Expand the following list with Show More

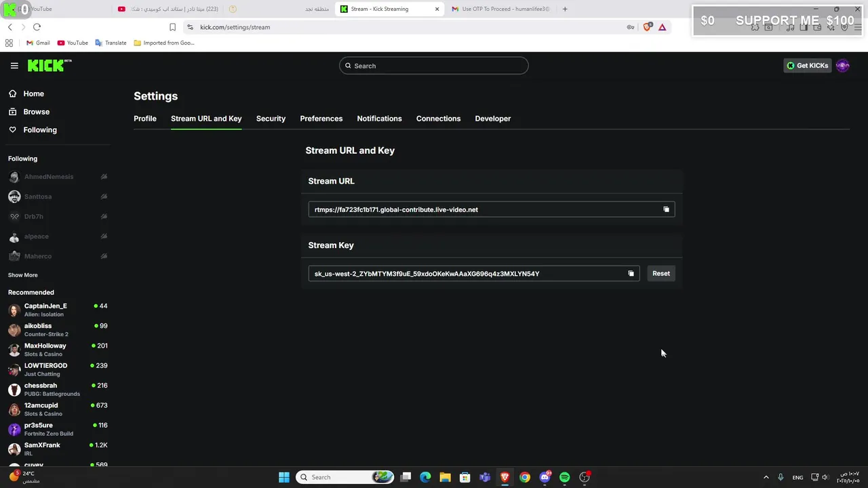pos(23,275)
